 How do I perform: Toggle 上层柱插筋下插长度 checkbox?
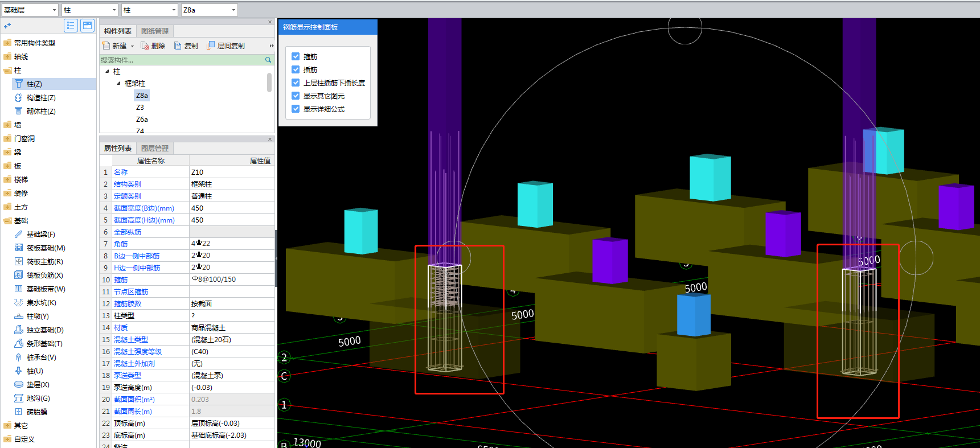(296, 83)
